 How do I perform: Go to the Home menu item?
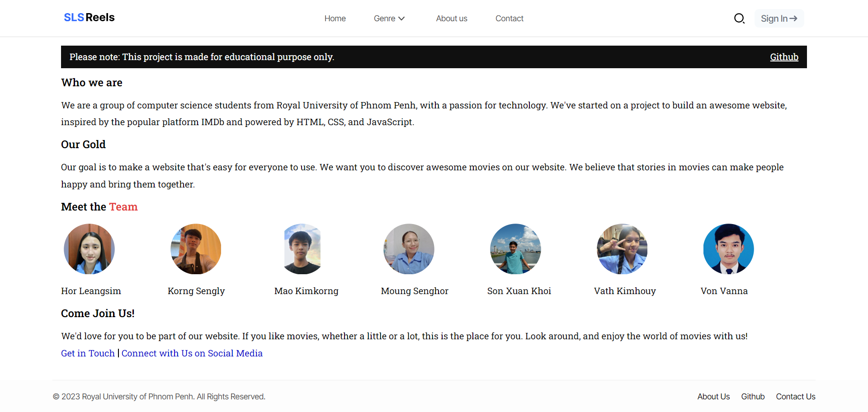pos(335,19)
